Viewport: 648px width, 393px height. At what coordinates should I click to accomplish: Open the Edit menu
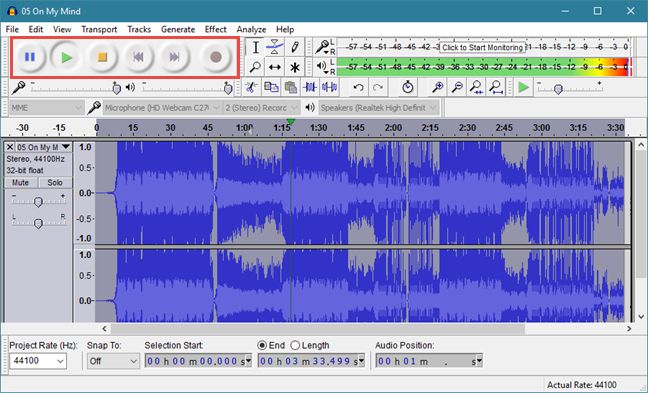36,29
